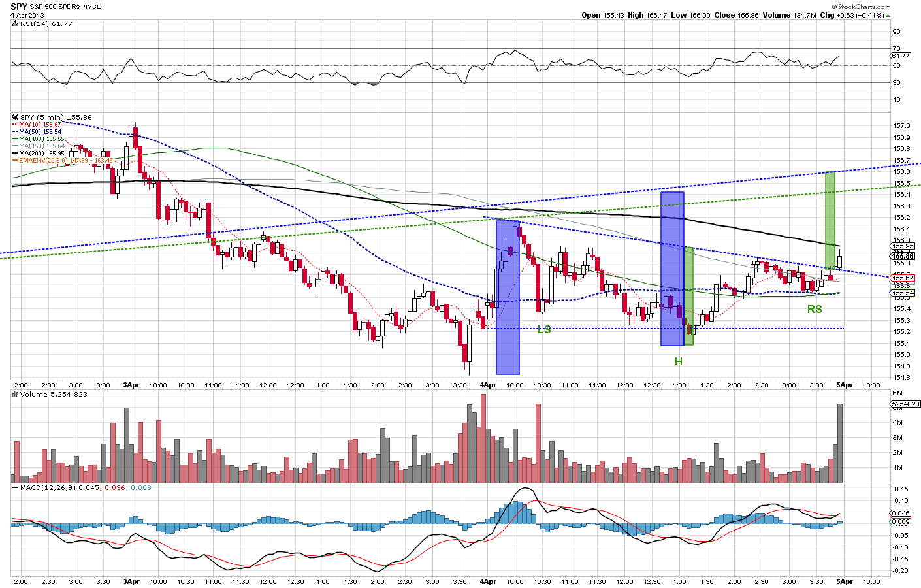
Task: Click the RSI(14) indicator panel icon
Action: 16,24
